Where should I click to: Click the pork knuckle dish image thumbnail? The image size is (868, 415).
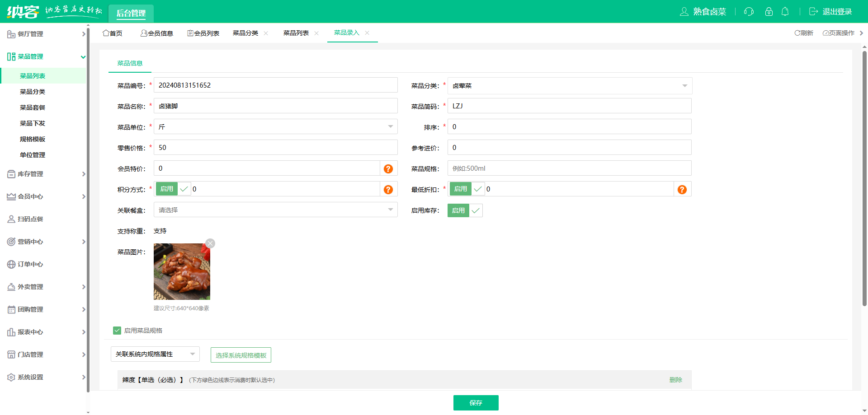tap(181, 271)
